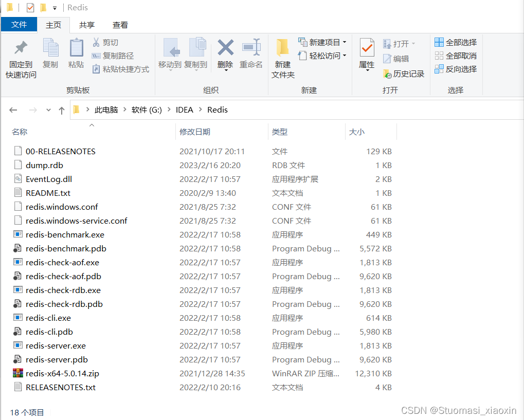Switch to the 查看 ribbon tab

click(120, 25)
